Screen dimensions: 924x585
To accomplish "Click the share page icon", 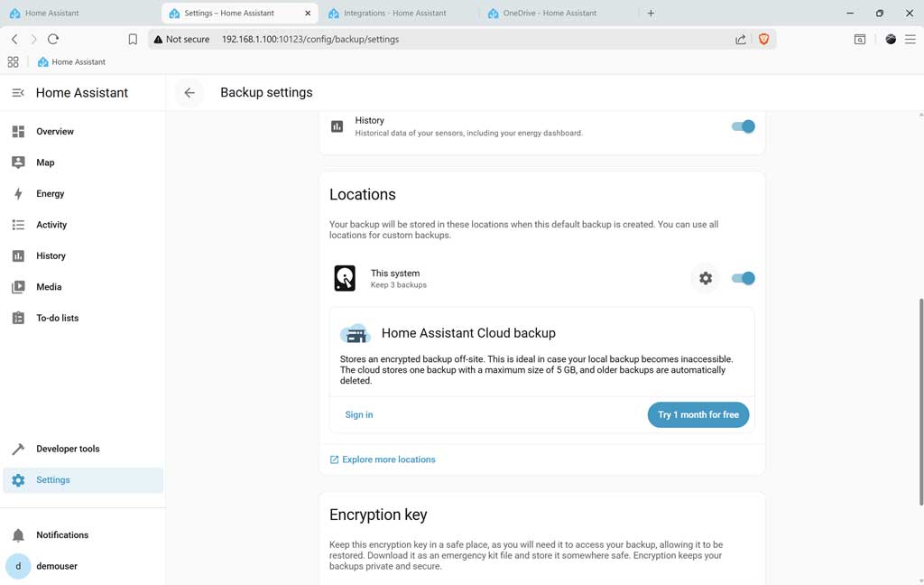I will (x=741, y=39).
